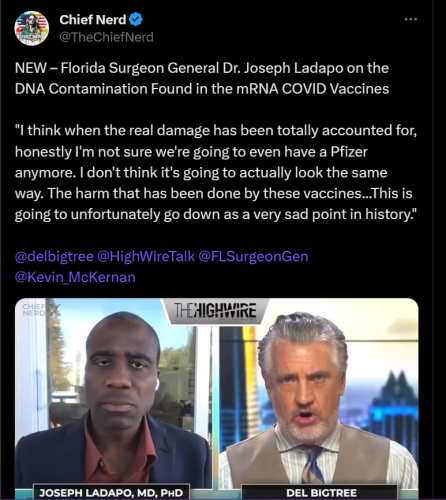Click the tweet quote text body

(x=216, y=172)
